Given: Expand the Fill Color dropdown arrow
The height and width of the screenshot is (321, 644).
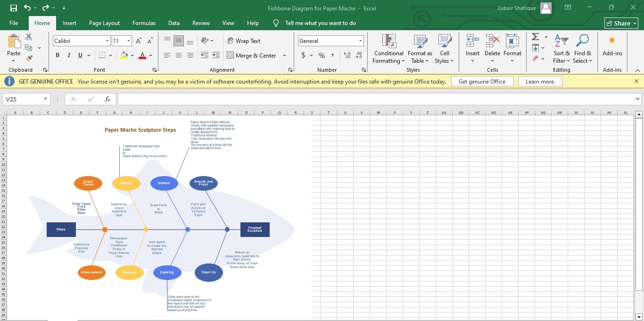Looking at the screenshot, I should point(132,55).
